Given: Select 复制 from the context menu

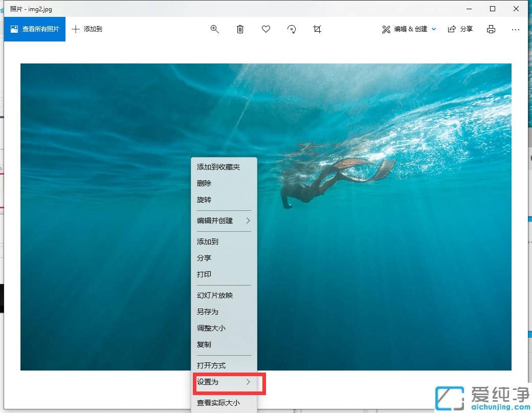Looking at the screenshot, I should (x=203, y=344).
